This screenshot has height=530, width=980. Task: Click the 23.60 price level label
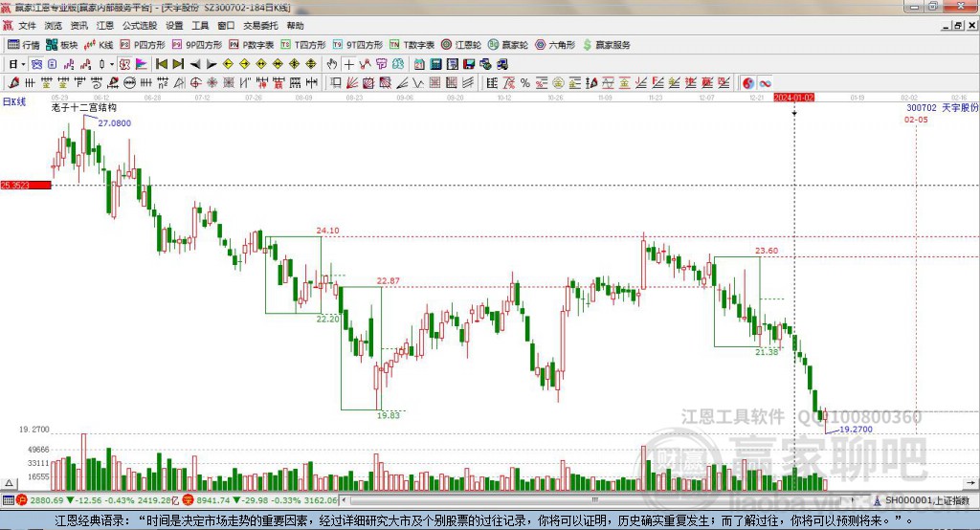pos(767,251)
